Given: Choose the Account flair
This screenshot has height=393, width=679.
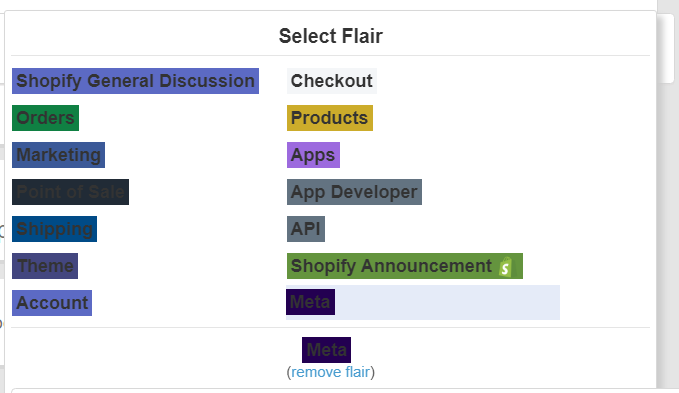Looking at the screenshot, I should point(52,303).
